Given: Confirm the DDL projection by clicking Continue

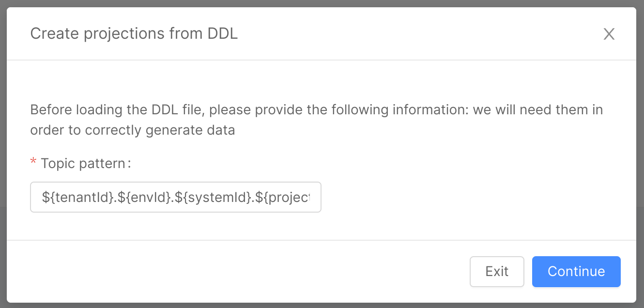Looking at the screenshot, I should tap(576, 272).
